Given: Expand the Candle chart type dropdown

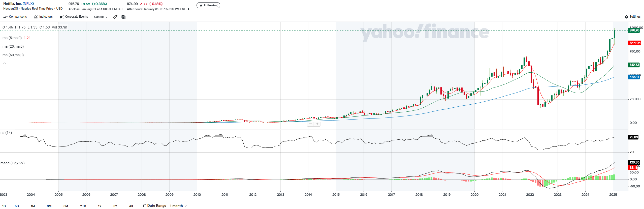Looking at the screenshot, I should point(101,17).
